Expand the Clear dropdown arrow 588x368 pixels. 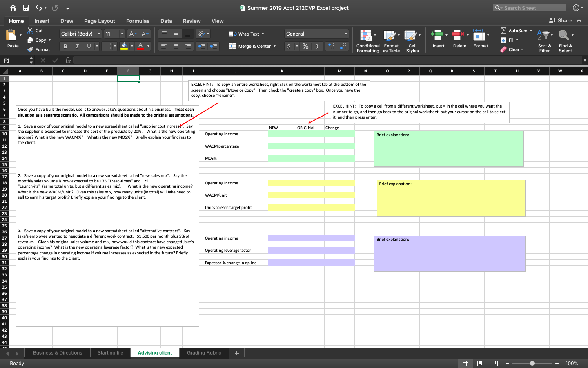click(x=522, y=49)
